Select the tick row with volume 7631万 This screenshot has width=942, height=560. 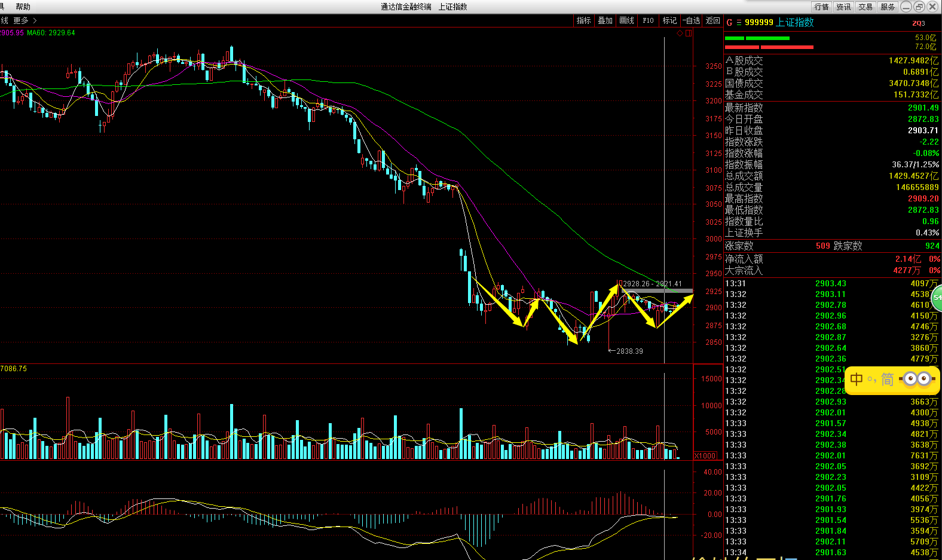point(832,455)
